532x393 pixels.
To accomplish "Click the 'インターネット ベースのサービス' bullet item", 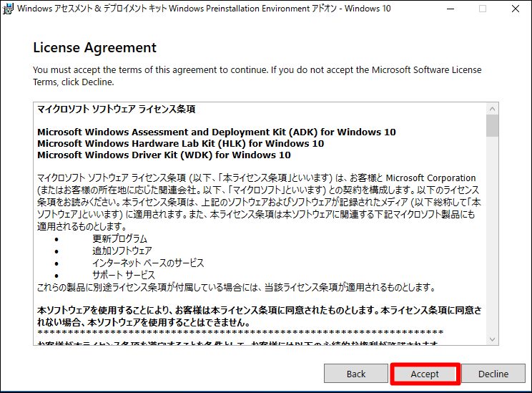I will tap(148, 263).
